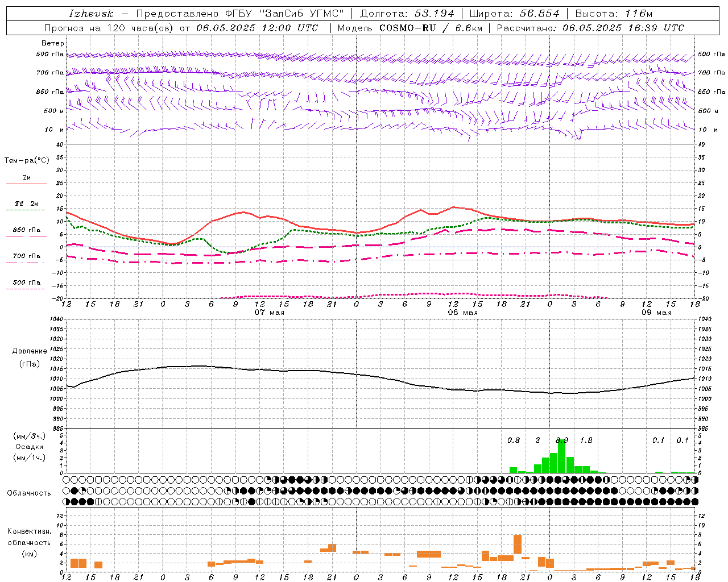Click 1000 on the right pressure axis

point(705,399)
